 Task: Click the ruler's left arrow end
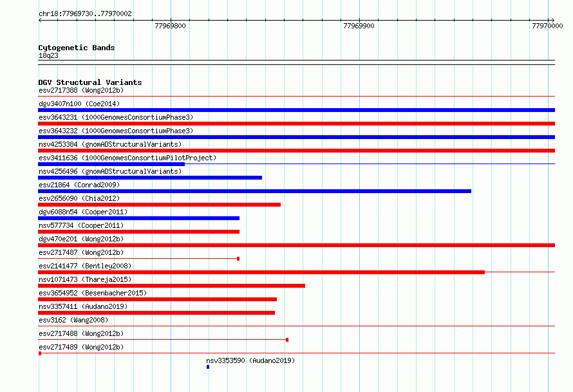(x=40, y=20)
